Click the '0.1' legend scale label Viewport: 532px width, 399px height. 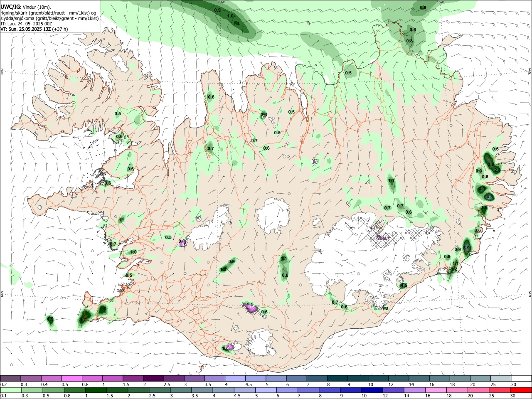pyautogui.click(x=4, y=396)
